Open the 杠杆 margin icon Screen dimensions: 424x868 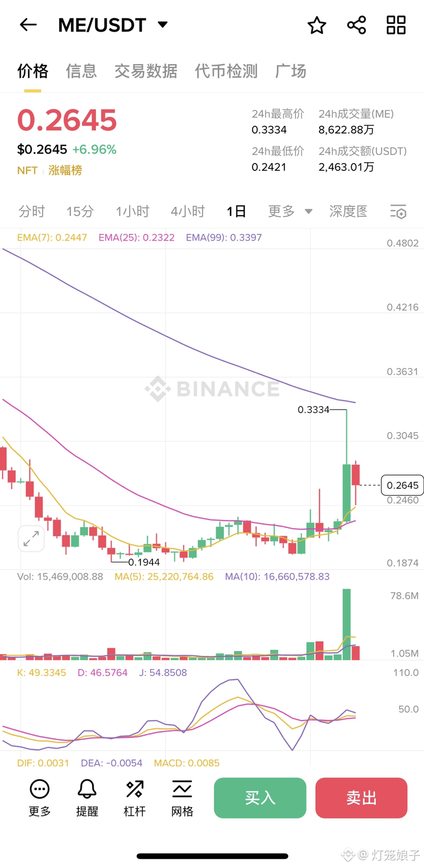[x=135, y=798]
